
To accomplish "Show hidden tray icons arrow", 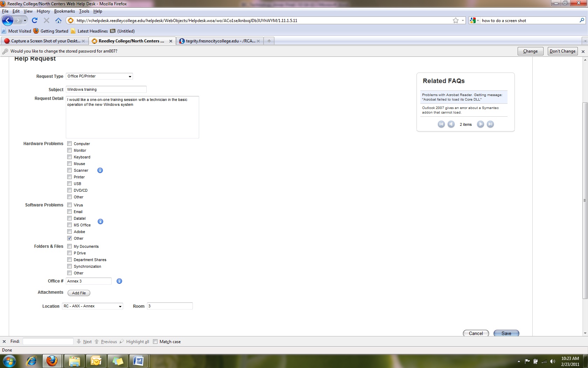I will [519, 361].
